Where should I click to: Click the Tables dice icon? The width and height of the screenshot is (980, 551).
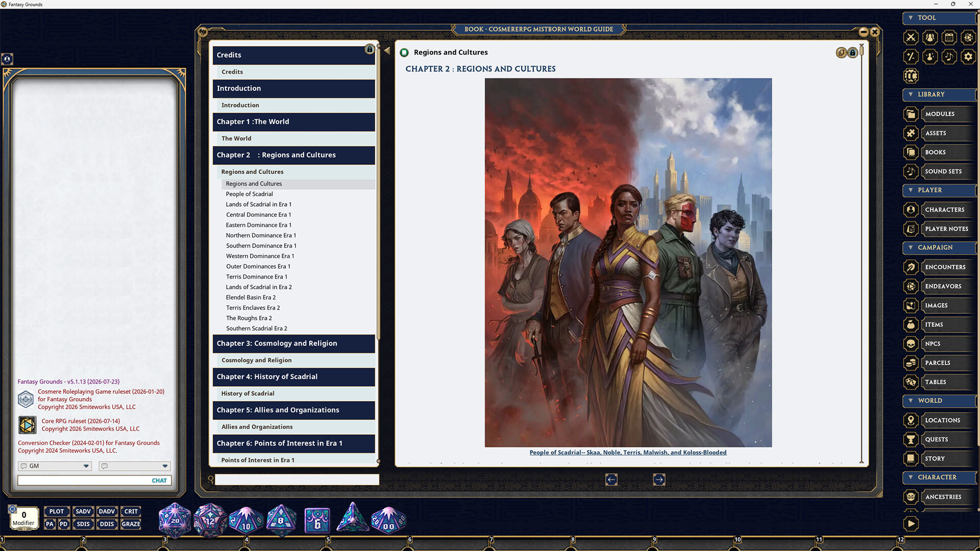(911, 382)
